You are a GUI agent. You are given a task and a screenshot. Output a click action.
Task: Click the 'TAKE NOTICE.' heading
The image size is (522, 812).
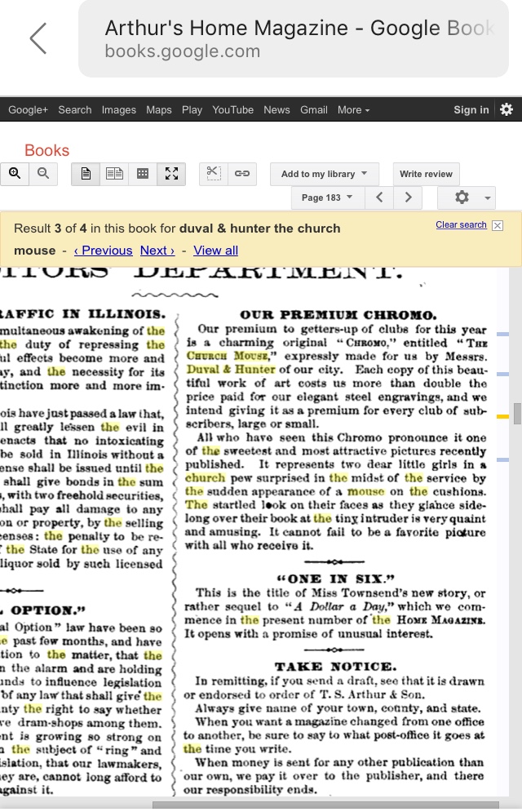tap(335, 667)
